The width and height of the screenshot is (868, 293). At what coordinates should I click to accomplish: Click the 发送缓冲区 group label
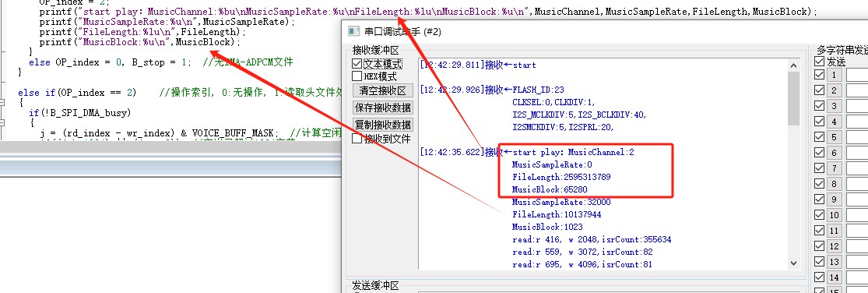click(375, 286)
